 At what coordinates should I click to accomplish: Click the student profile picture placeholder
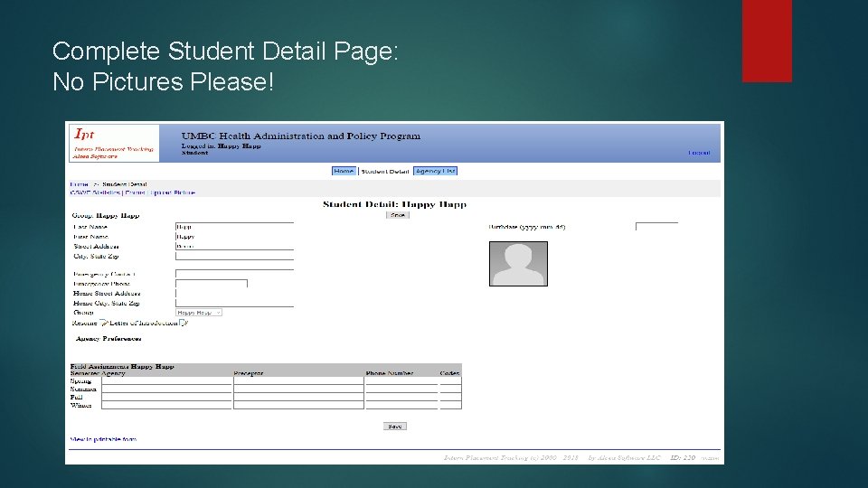(518, 263)
